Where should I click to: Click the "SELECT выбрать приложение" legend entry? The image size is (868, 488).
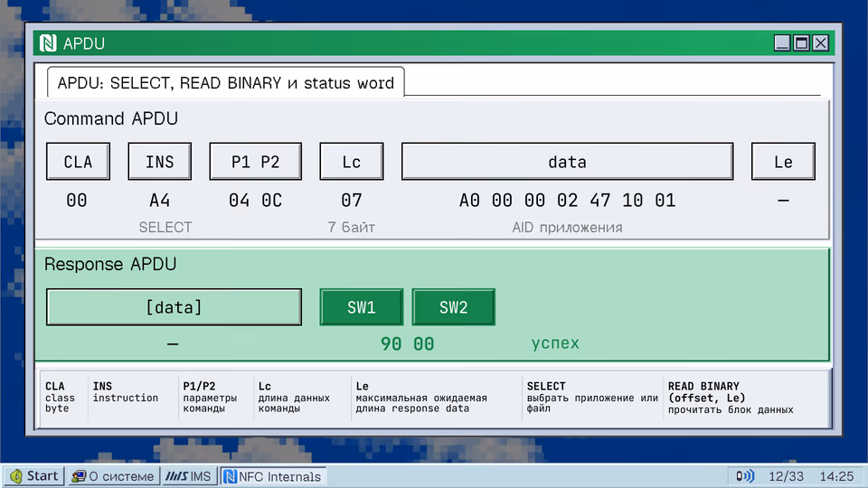(592, 398)
